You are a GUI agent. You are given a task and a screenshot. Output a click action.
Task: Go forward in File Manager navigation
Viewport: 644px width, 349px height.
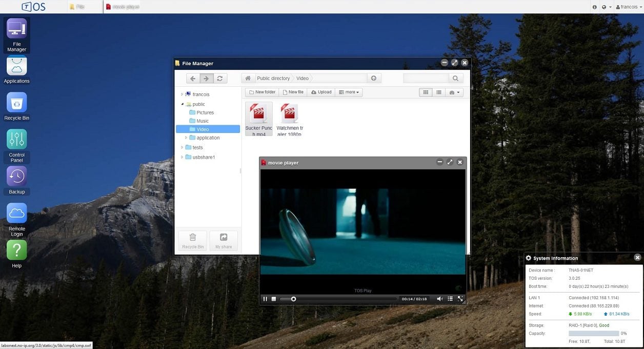(x=206, y=79)
